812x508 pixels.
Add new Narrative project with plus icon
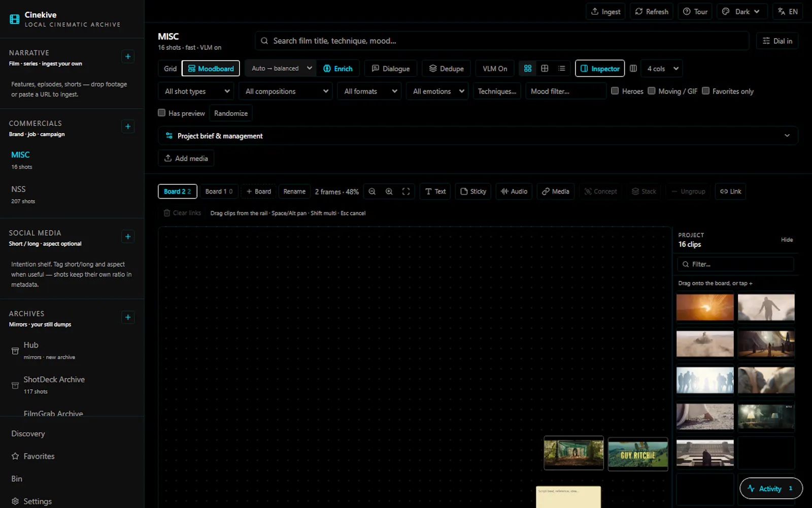tap(128, 56)
